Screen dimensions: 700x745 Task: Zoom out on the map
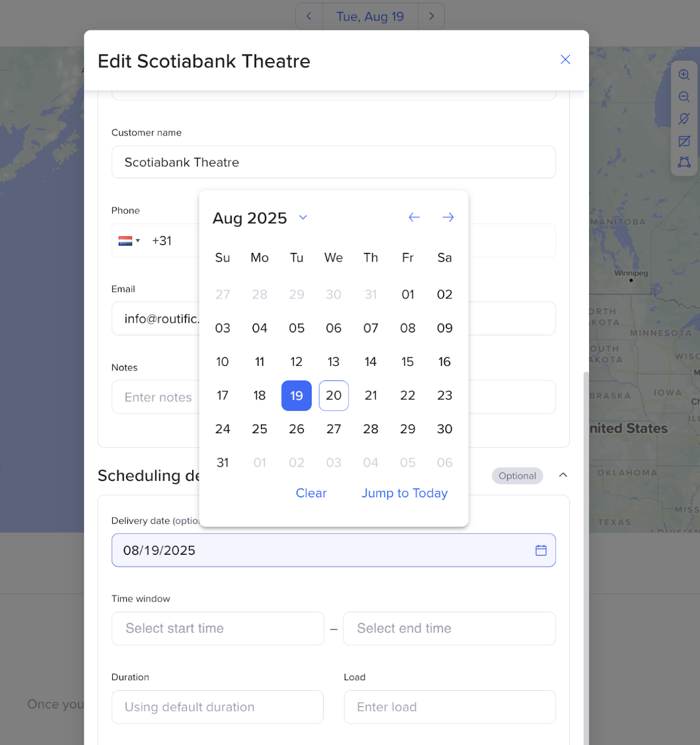click(684, 96)
